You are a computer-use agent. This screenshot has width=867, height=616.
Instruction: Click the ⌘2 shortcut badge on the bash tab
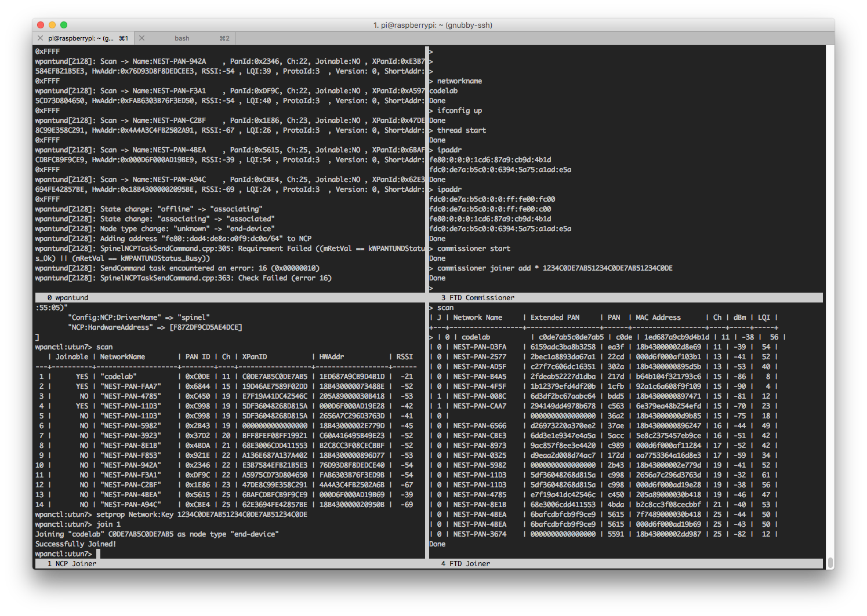coord(225,38)
